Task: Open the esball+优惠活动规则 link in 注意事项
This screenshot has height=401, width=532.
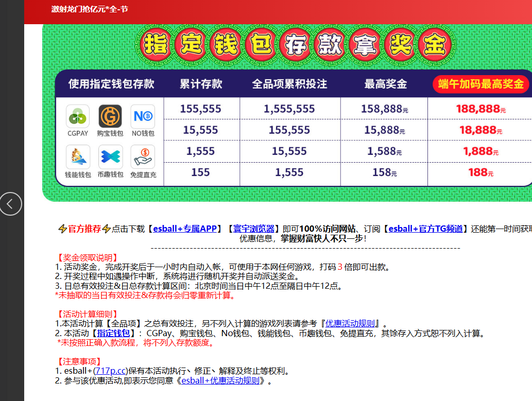Action: (220, 380)
